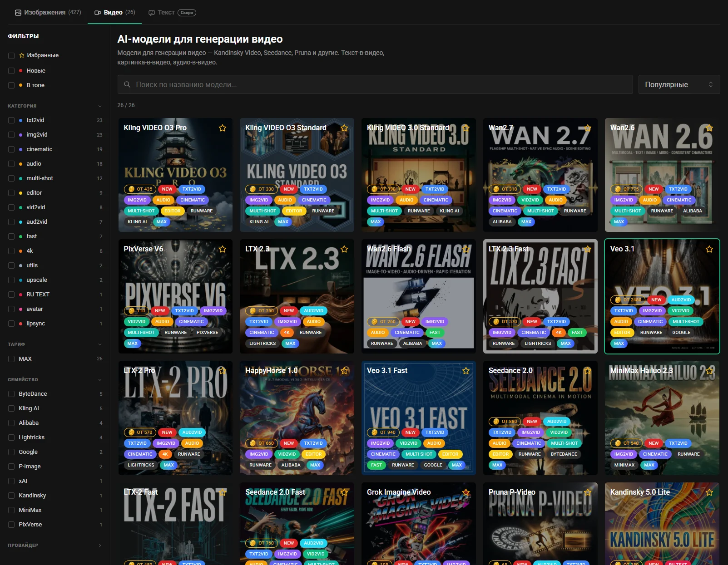Star the Wan2.6 model card

[709, 128]
